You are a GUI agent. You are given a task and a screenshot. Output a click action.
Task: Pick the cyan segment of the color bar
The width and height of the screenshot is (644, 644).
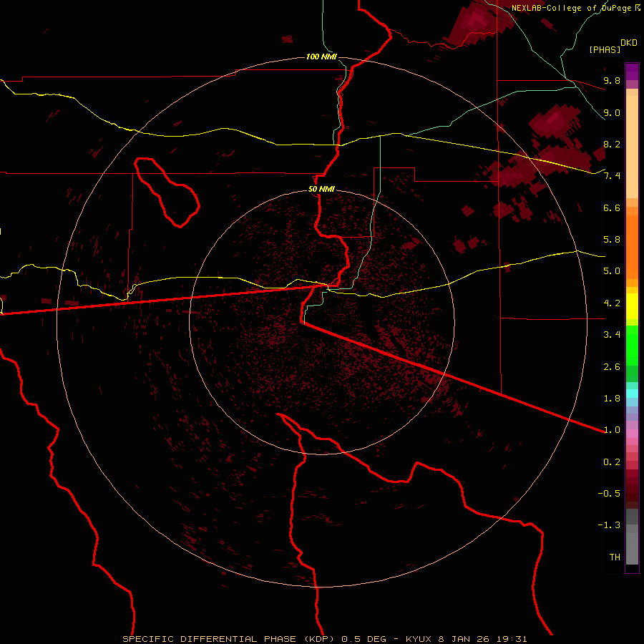point(632,394)
